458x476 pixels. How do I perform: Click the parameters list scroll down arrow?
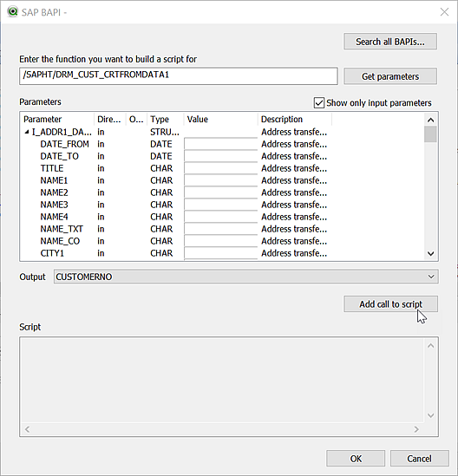[x=430, y=253]
